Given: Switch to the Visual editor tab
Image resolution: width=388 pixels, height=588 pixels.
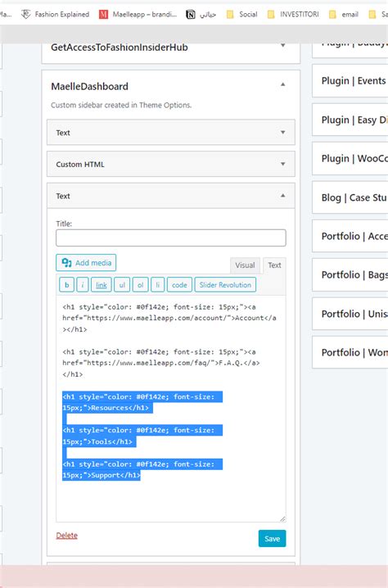Looking at the screenshot, I should [x=245, y=265].
